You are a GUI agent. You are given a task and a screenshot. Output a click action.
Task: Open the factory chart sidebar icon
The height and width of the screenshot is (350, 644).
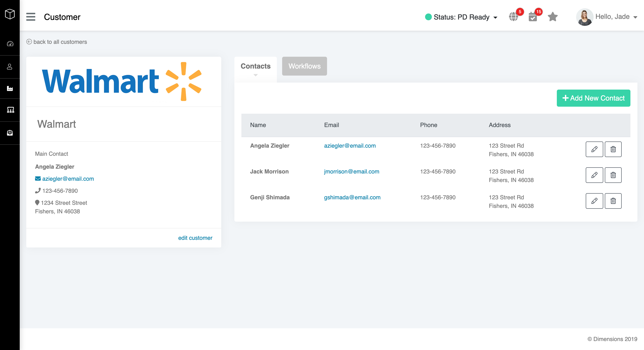click(10, 88)
